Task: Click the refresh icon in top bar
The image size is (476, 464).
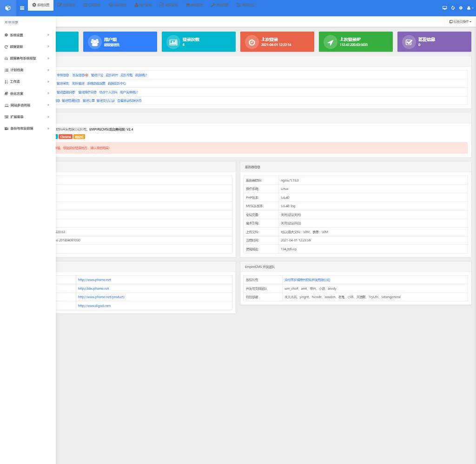Action: tap(453, 8)
